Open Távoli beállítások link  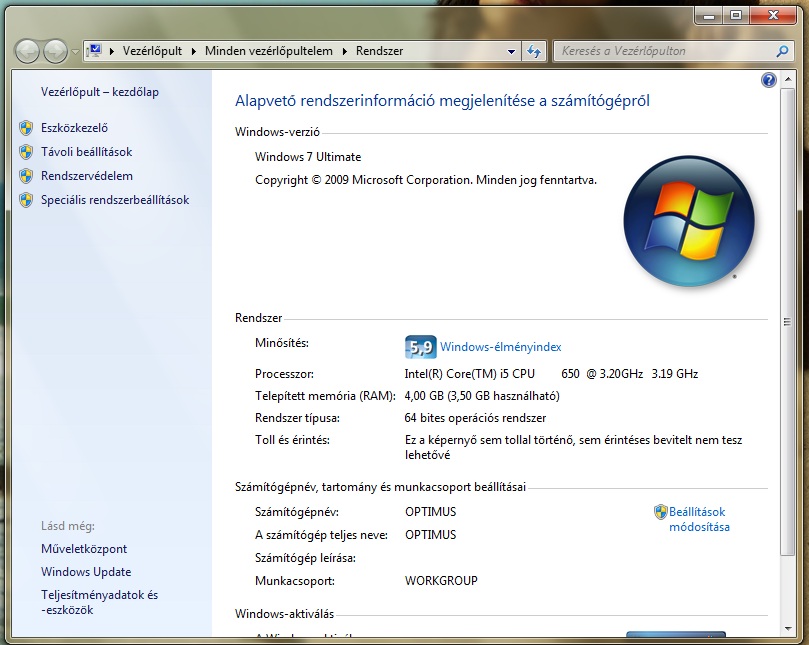pos(87,152)
